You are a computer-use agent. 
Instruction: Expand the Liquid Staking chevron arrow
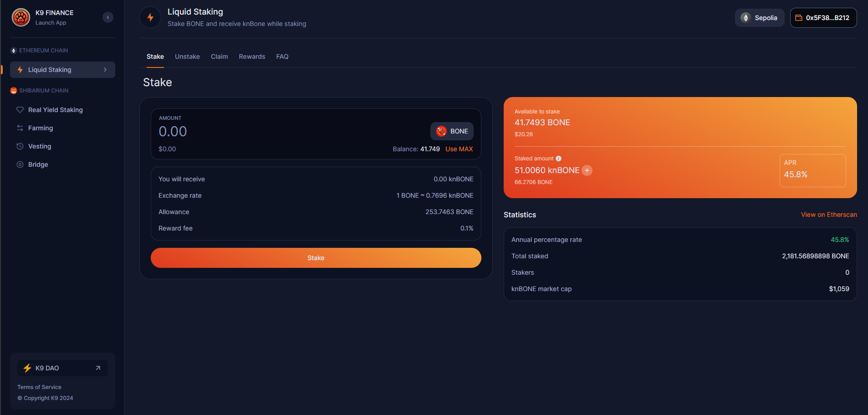coord(105,70)
